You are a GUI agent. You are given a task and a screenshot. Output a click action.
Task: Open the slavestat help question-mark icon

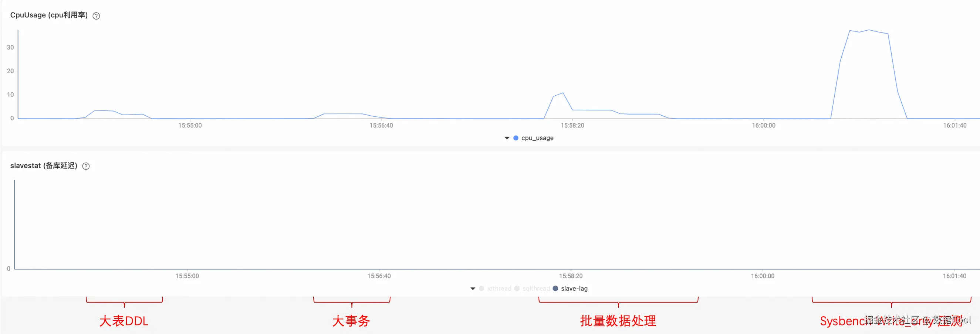click(86, 166)
